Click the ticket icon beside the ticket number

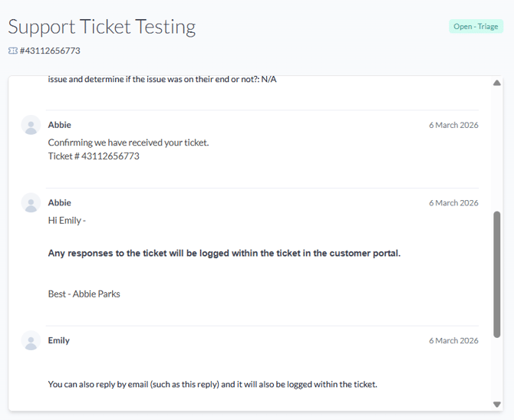pos(13,51)
